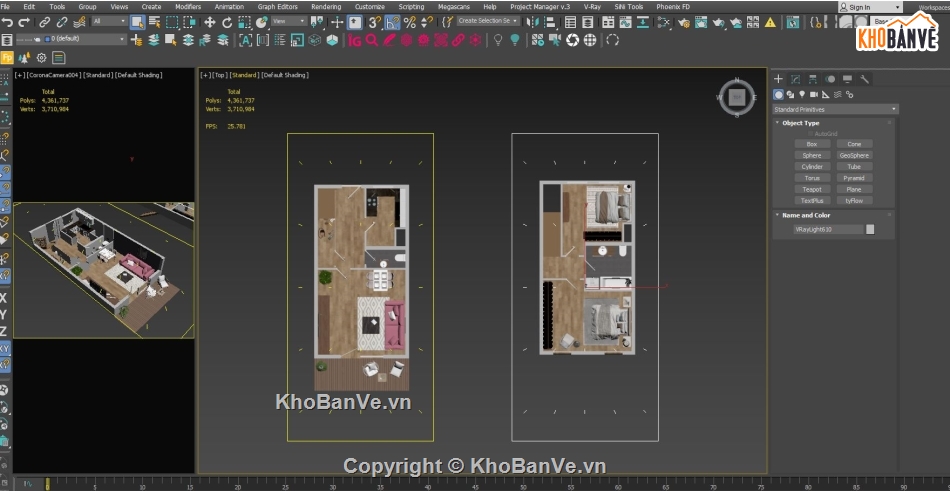
Task: Open the Rendered Frame Window icon
Action: click(701, 22)
